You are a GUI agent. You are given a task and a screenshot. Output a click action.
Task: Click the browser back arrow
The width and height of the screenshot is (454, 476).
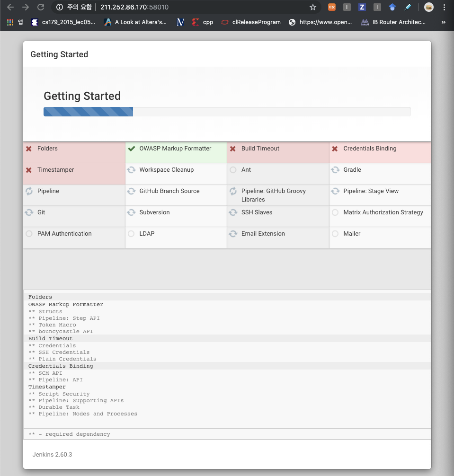click(10, 7)
